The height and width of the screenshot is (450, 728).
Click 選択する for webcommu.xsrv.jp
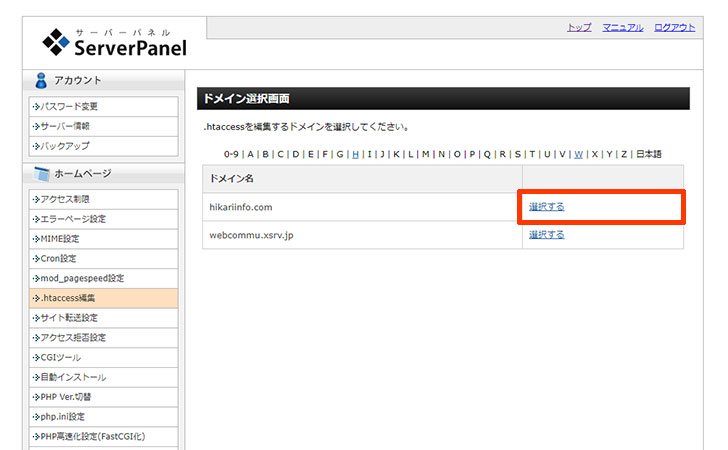(x=546, y=235)
